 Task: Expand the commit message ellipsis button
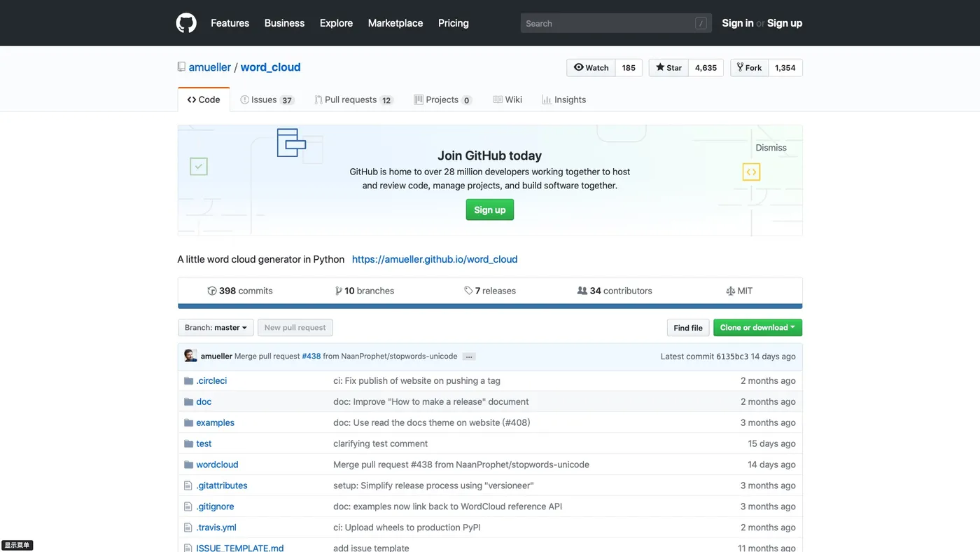point(469,357)
